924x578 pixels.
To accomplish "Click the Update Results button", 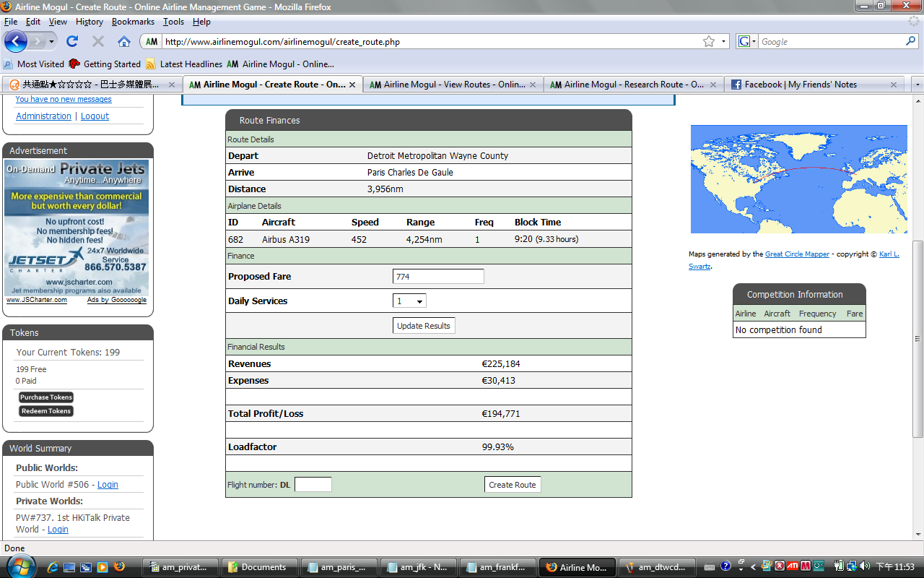I will pos(424,326).
